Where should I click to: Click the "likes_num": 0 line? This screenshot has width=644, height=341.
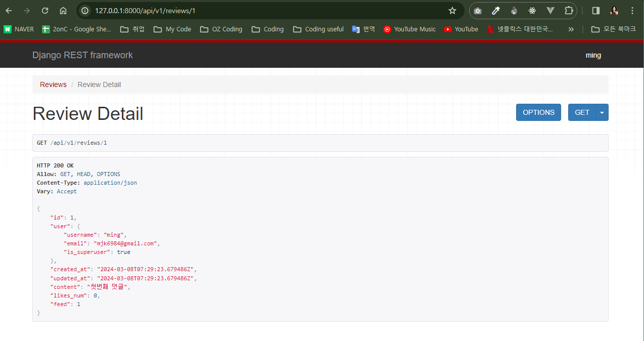[x=75, y=295]
